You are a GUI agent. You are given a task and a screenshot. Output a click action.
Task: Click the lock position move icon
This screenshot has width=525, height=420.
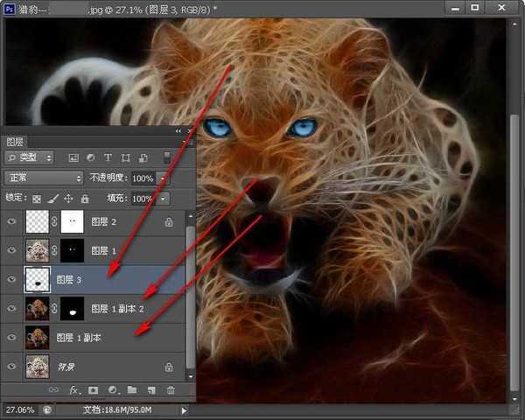(x=67, y=199)
